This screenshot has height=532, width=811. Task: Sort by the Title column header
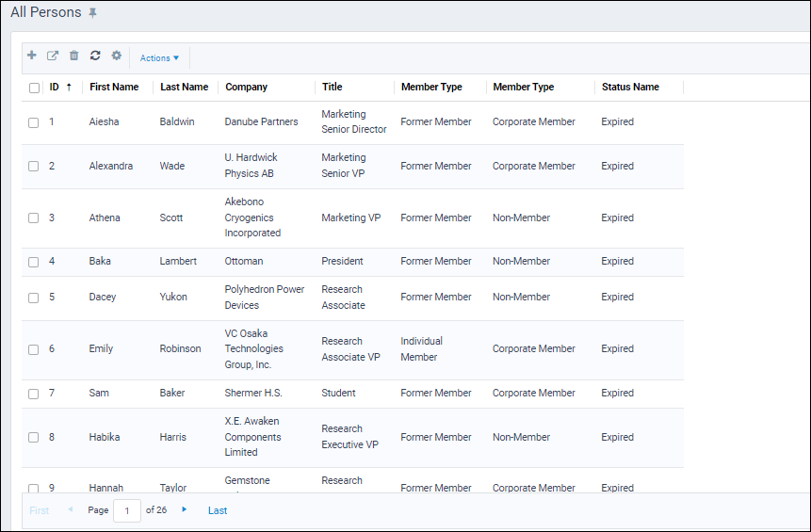point(333,87)
